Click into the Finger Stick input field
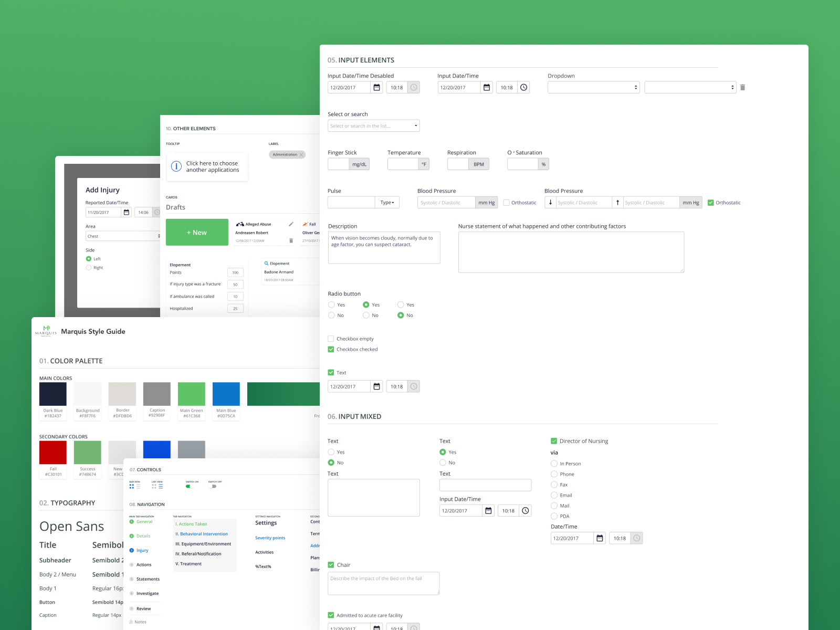This screenshot has height=630, width=840. tap(339, 164)
